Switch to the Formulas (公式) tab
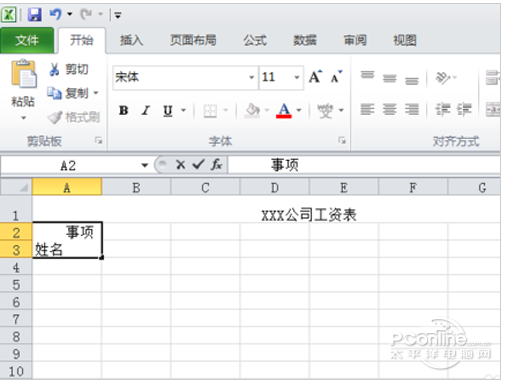The width and height of the screenshot is (508, 385). coord(255,40)
